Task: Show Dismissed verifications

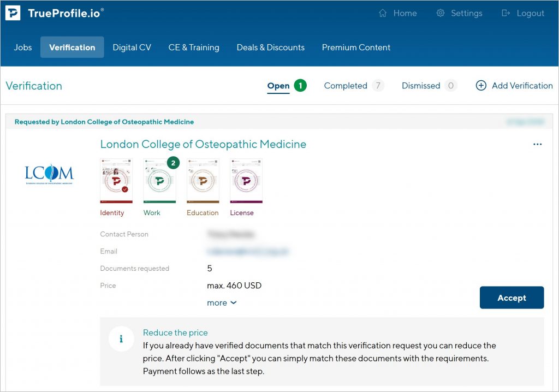Action: coord(421,86)
